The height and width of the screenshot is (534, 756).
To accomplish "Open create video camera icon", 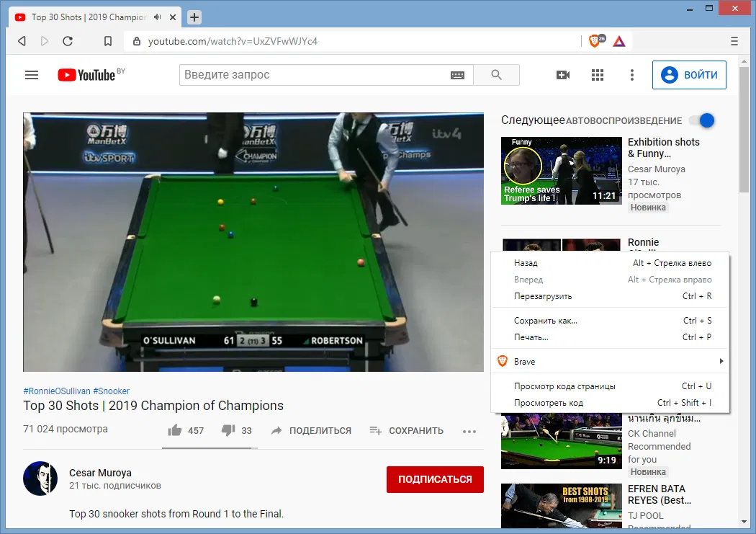I will coord(562,75).
